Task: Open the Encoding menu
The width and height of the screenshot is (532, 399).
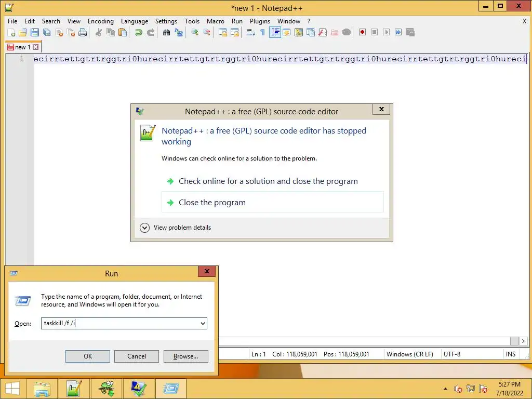Action: coord(101,21)
